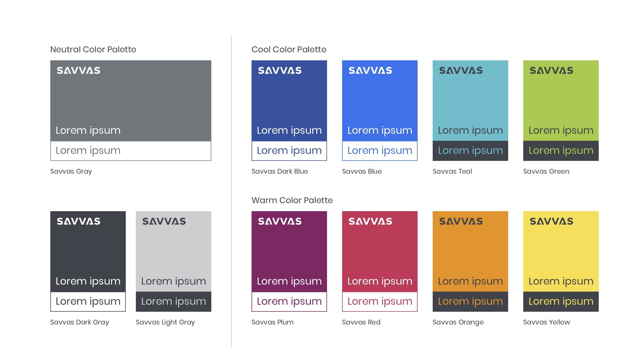Click the SAVVAS logo on the gray swatch

tap(78, 70)
